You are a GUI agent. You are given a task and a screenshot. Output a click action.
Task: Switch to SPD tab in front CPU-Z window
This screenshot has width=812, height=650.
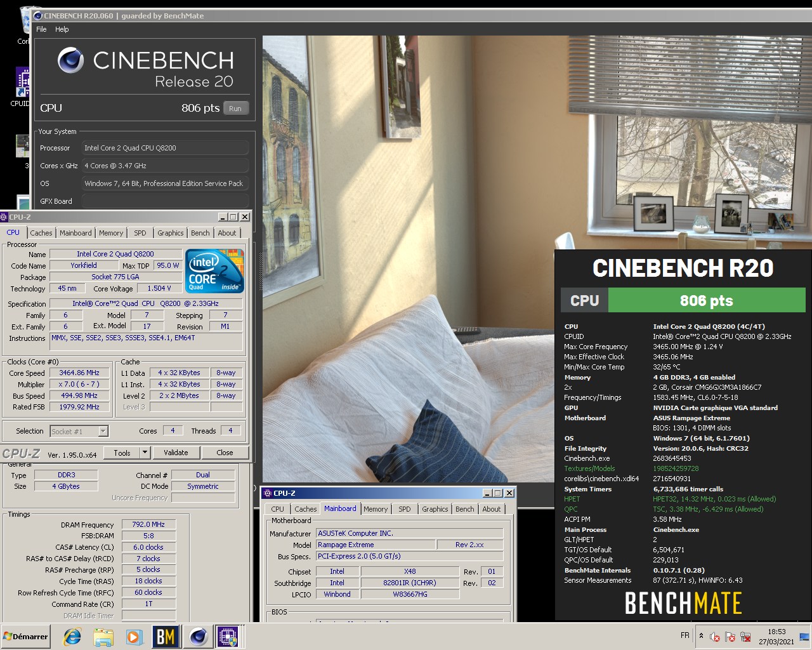pos(140,233)
